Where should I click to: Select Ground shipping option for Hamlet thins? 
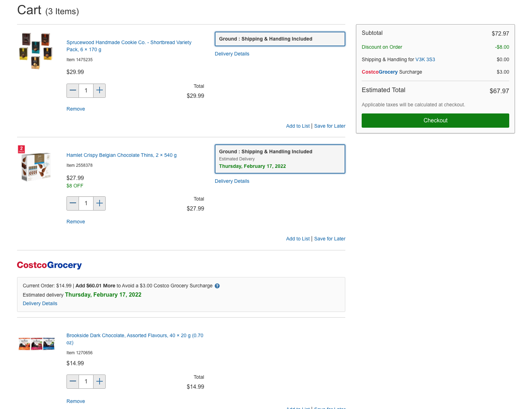280,159
